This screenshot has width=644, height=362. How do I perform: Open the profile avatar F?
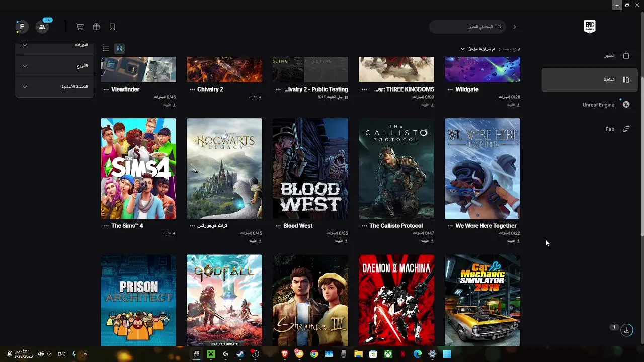22,27
